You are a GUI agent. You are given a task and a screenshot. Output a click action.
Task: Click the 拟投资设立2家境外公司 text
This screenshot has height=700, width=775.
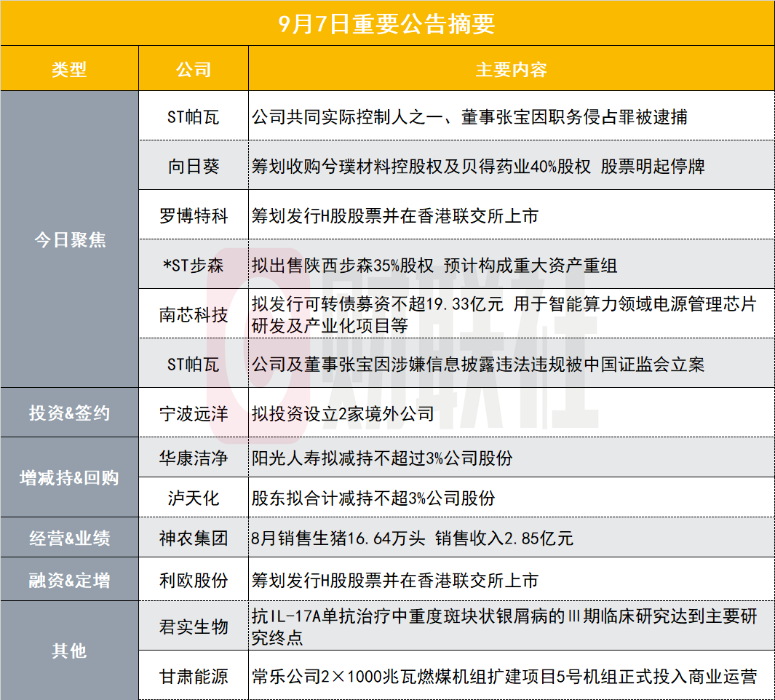click(343, 413)
